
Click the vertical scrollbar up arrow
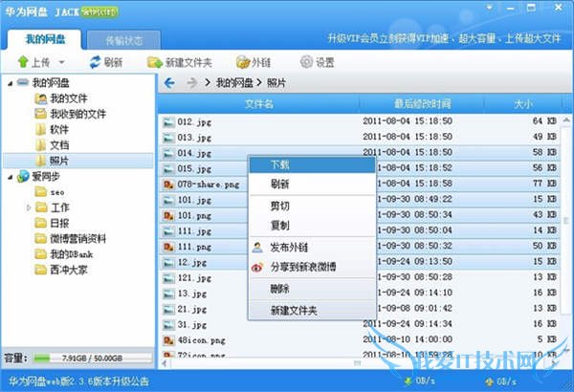pyautogui.click(x=566, y=120)
